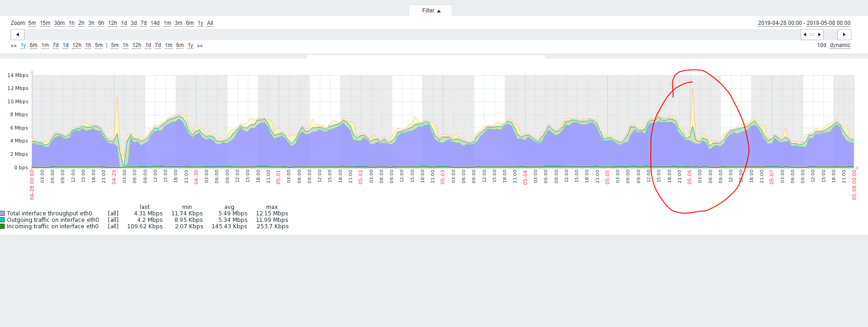Image resolution: width=868 pixels, height=327 pixels.
Task: Click the scroll-left arrow button of time bar
Action: point(18,35)
